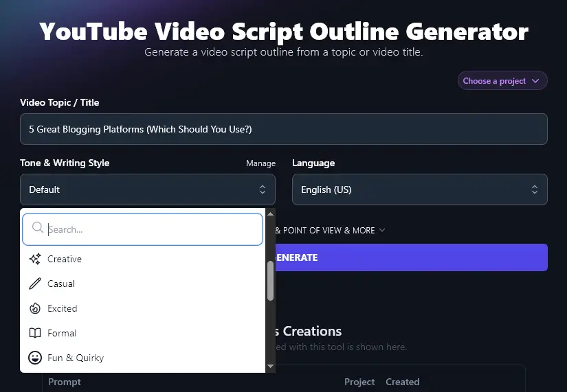Click the purple GENERATE button
The width and height of the screenshot is (567, 392).
412,257
